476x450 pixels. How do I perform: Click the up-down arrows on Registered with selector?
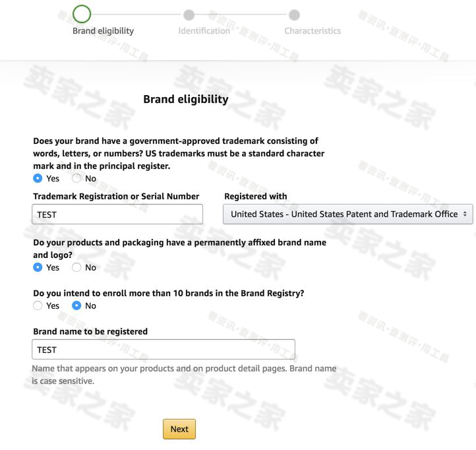point(465,214)
